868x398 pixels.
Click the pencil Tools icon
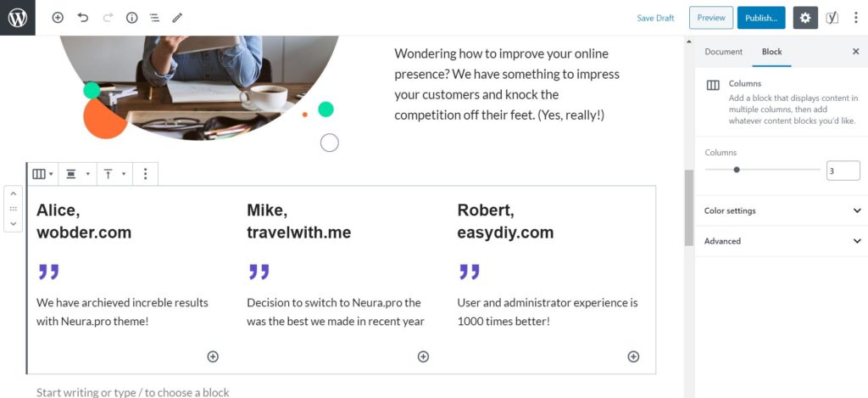[x=177, y=18]
